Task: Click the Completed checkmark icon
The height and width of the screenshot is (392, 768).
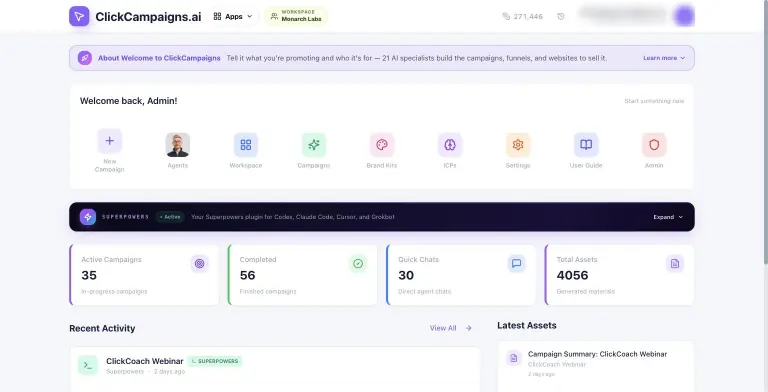Action: (358, 264)
